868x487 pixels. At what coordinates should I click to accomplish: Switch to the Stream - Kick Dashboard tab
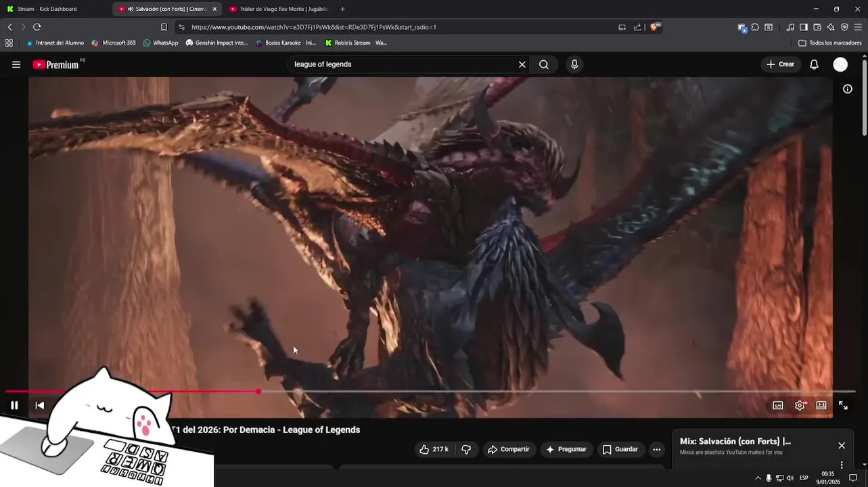(54, 9)
